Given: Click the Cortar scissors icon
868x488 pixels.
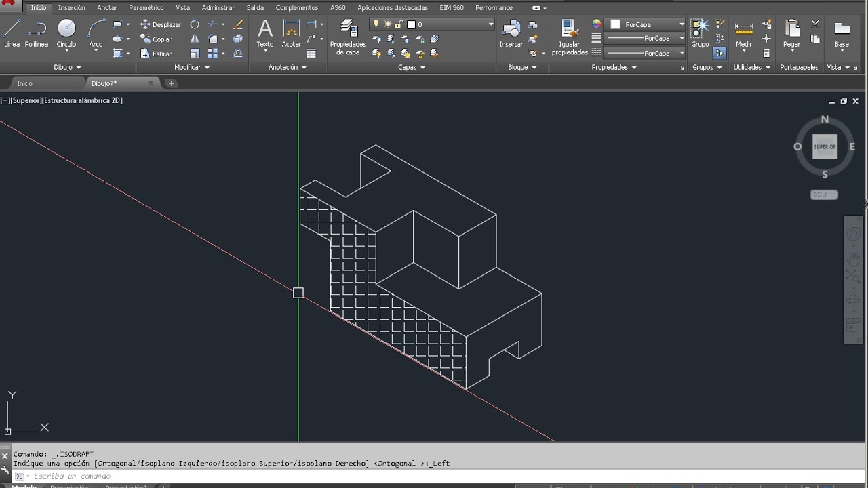Looking at the screenshot, I should click(x=816, y=24).
